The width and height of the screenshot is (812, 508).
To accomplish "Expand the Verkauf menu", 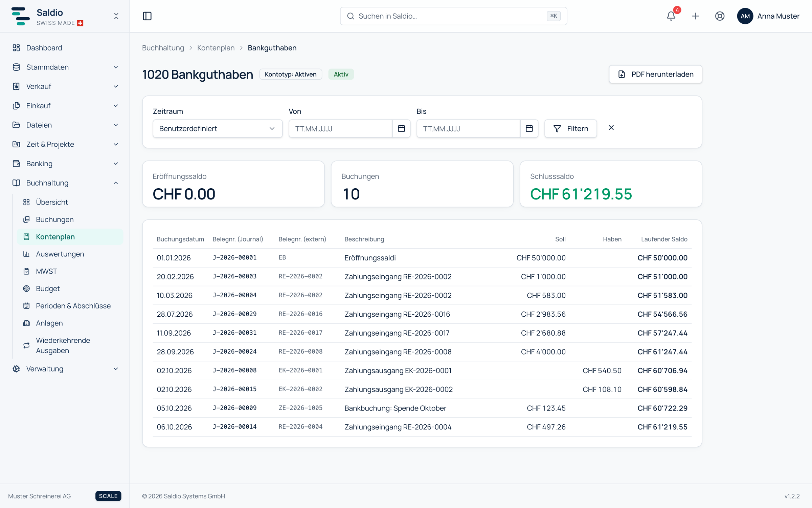I will 65,86.
